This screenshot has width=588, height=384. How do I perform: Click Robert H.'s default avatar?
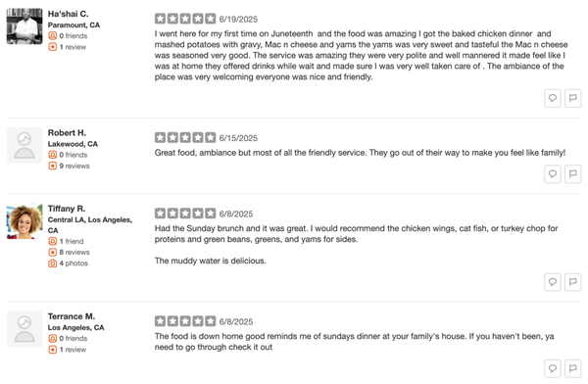(x=24, y=145)
